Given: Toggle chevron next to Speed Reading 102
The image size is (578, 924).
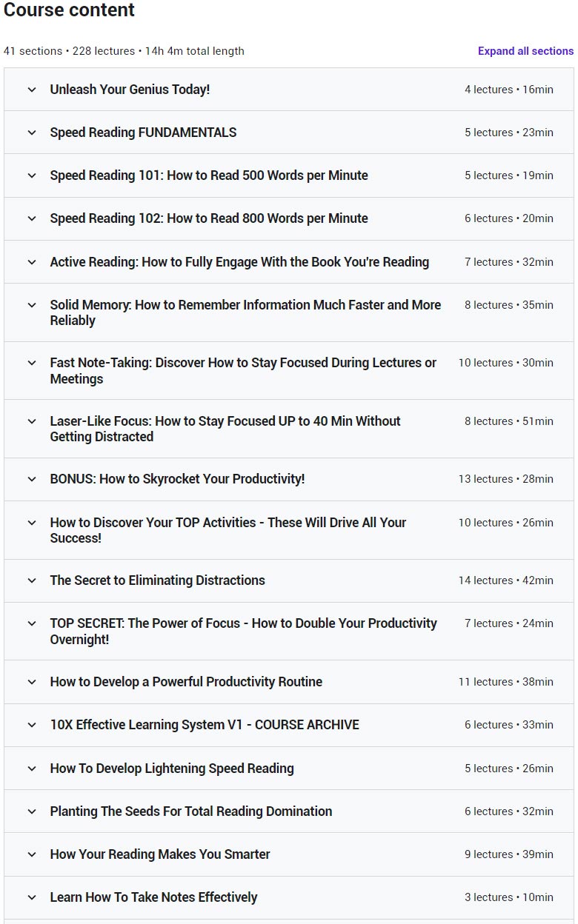Looking at the screenshot, I should [x=32, y=218].
